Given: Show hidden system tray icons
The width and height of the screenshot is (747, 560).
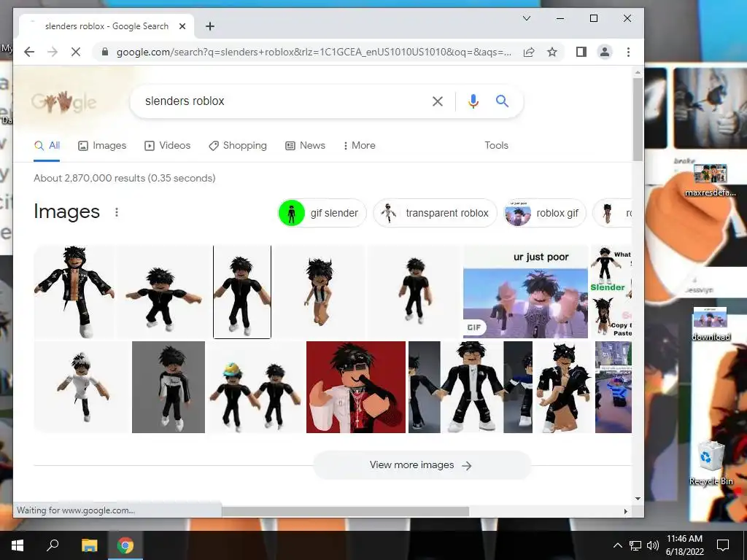Looking at the screenshot, I should coord(617,545).
